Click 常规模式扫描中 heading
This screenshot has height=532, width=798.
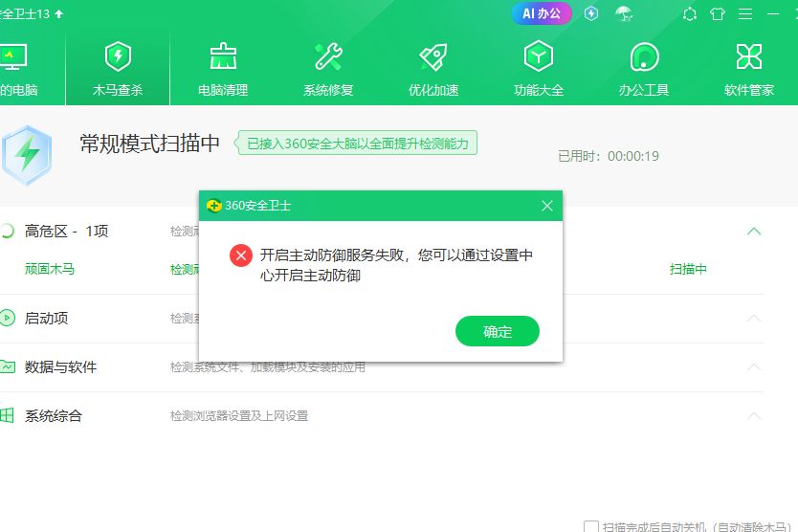tap(149, 144)
